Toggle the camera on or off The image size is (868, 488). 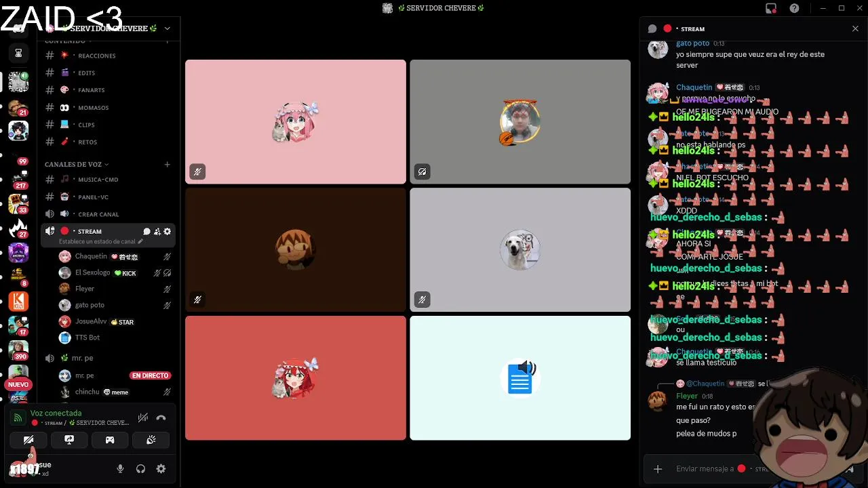(x=28, y=440)
